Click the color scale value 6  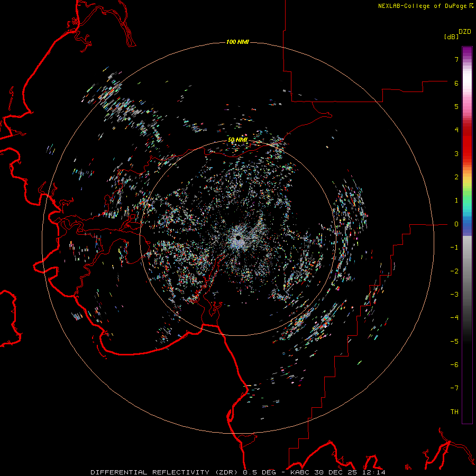click(x=456, y=83)
